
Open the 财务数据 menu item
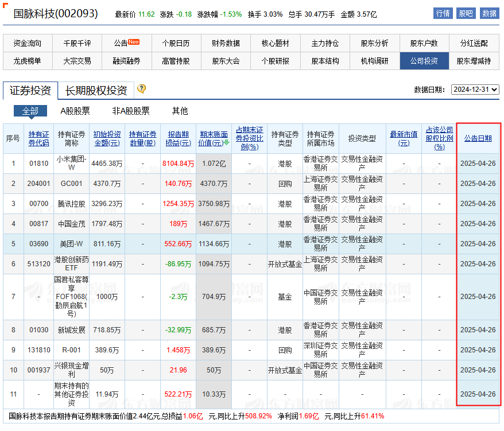tap(226, 44)
